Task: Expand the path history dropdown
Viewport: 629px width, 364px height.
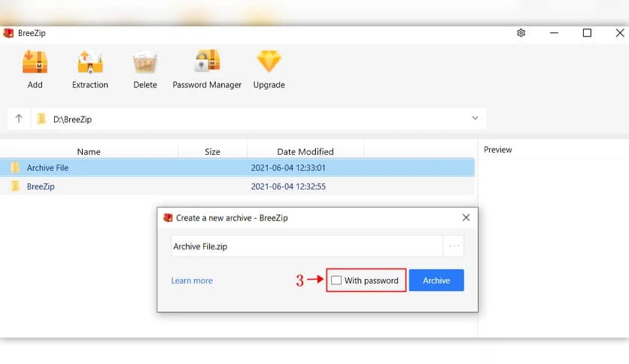Action: (475, 118)
